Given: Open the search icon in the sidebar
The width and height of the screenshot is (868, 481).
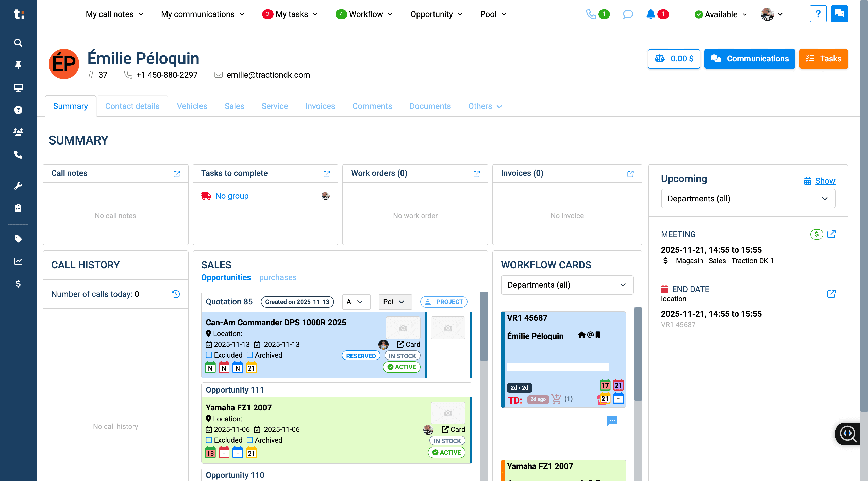Looking at the screenshot, I should (x=18, y=43).
